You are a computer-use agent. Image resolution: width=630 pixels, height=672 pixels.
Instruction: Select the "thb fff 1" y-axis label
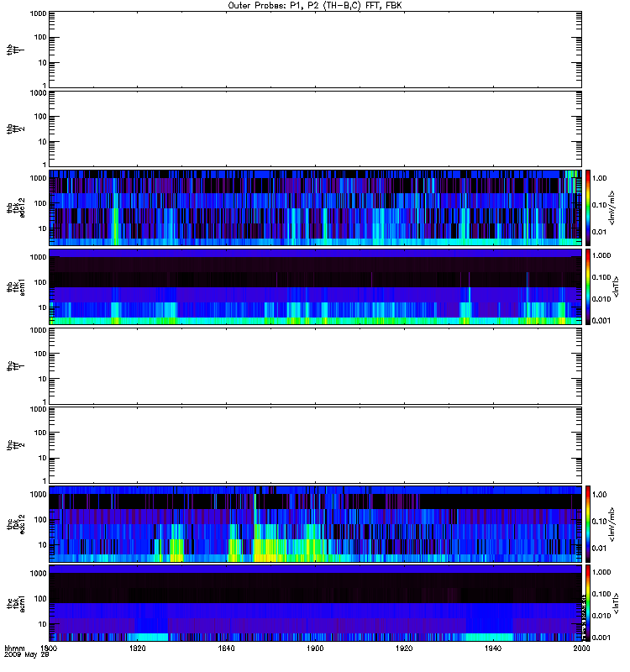pos(15,50)
